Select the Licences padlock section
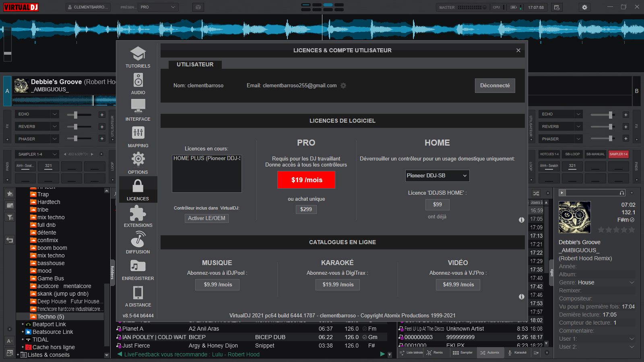The height and width of the screenshot is (362, 644). (x=138, y=190)
